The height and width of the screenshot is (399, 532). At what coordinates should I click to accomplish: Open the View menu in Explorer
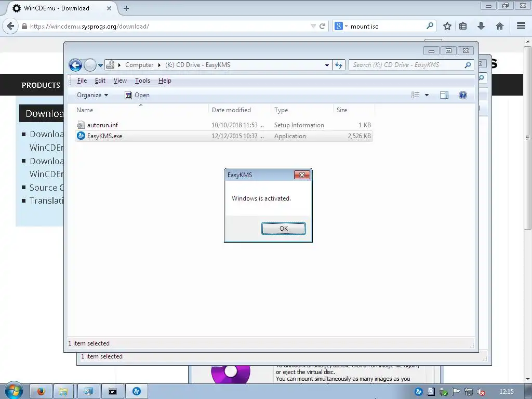(120, 81)
